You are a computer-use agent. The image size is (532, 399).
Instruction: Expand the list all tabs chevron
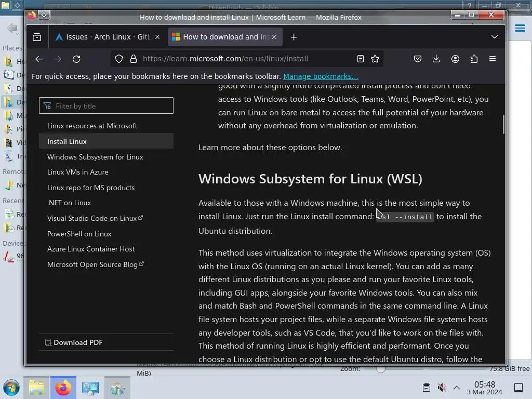pyautogui.click(x=495, y=37)
